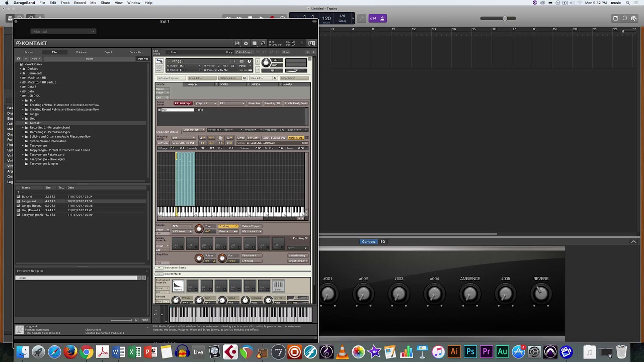
Task: Toggle GarageBand metronome icon
Action: [x=382, y=19]
